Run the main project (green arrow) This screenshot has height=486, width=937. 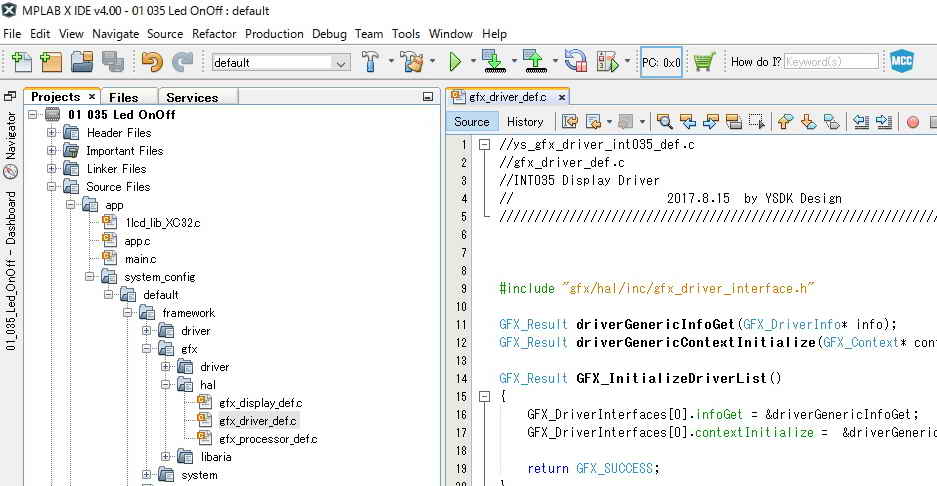[455, 62]
